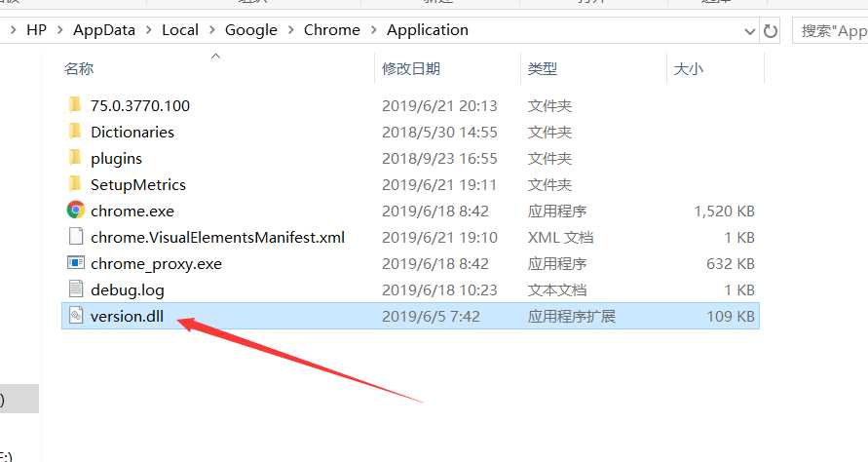
Task: Click date 2019/6/18 8:42 for chrome_proxy.exe
Action: coord(435,264)
